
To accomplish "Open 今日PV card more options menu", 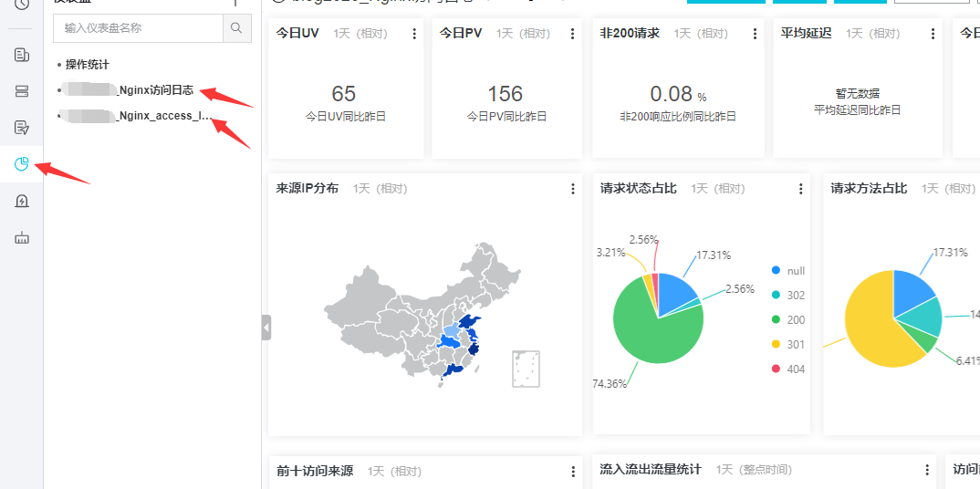I will [572, 34].
